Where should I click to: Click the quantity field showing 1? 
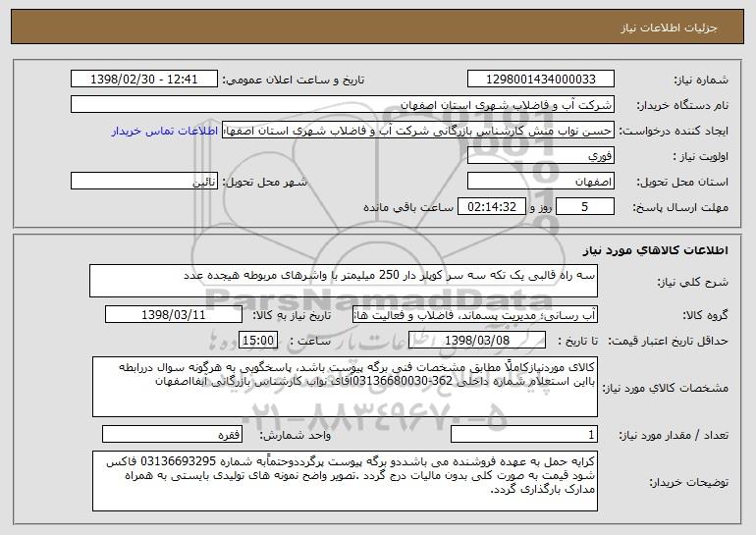click(x=524, y=435)
